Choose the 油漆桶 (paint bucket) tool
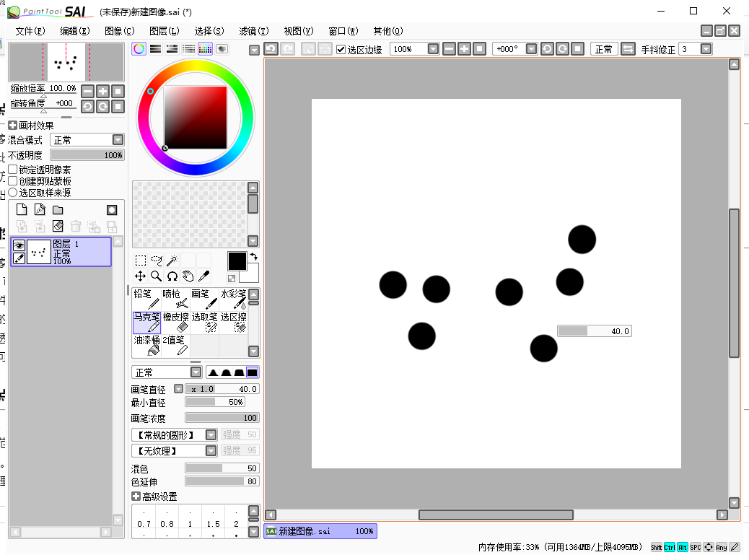The image size is (749, 560). (146, 345)
